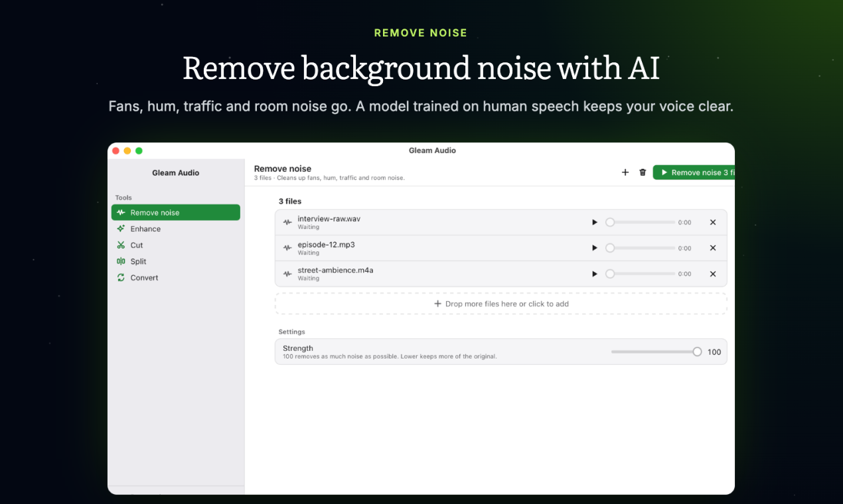Click the '3 files' list heading
The width and height of the screenshot is (843, 504).
pyautogui.click(x=290, y=201)
